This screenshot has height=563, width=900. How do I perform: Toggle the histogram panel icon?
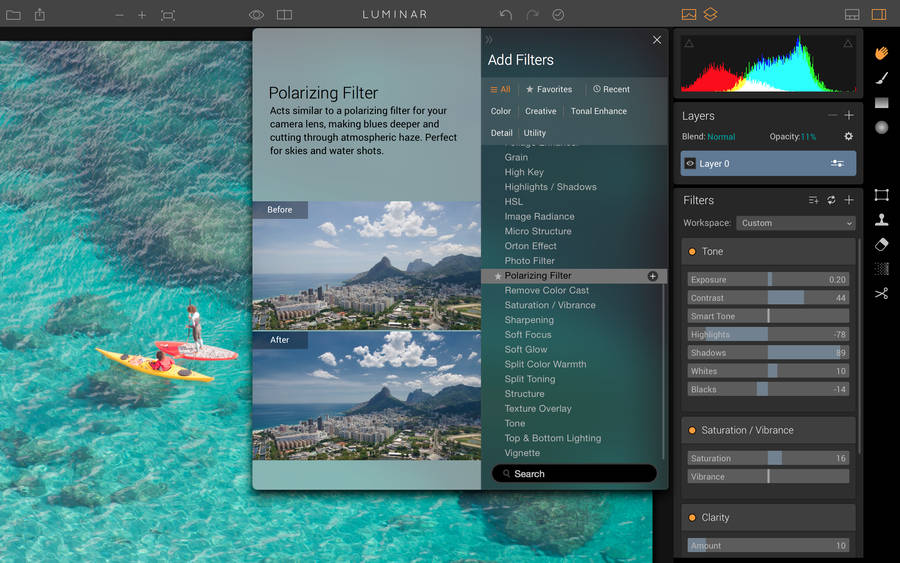tap(689, 15)
